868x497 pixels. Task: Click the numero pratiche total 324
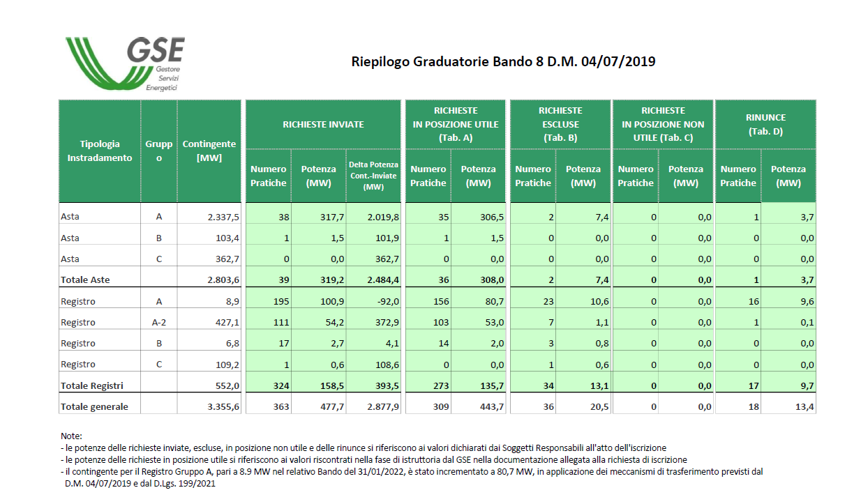(x=281, y=385)
